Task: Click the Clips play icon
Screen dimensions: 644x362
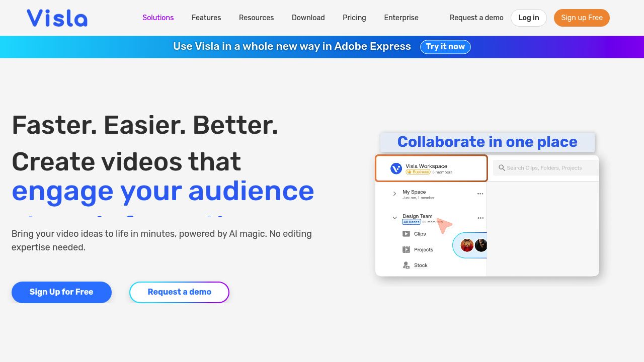Action: coord(406,234)
